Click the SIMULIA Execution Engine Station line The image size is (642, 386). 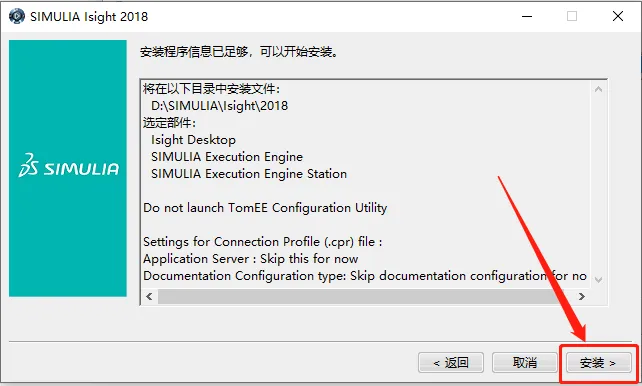[249, 174]
